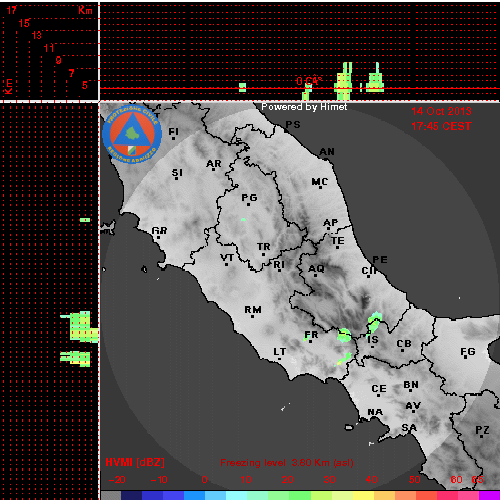
Task: Click the 17:45 CEST timestamp
Action: 441,126
